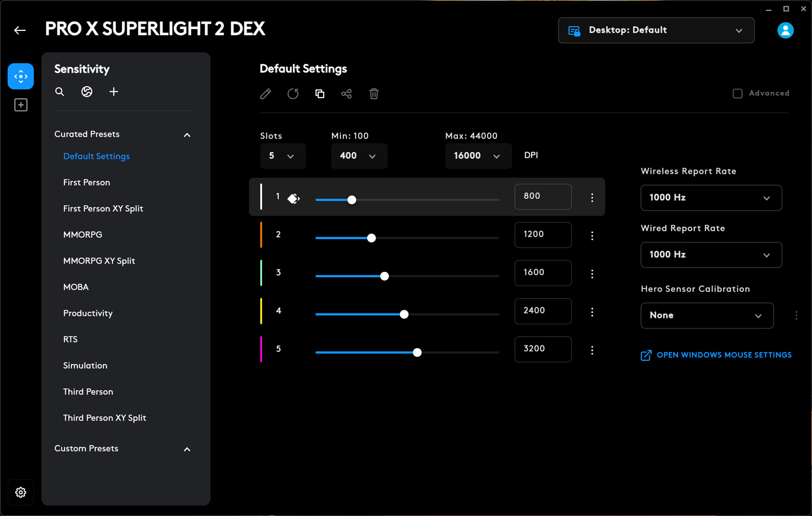The height and width of the screenshot is (516, 812).
Task: Enable the Advanced checkbox
Action: 737,93
